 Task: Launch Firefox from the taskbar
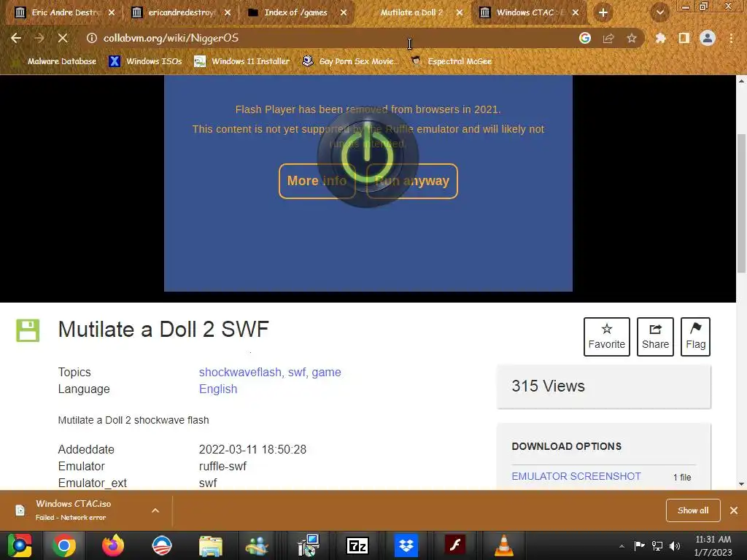[113, 545]
